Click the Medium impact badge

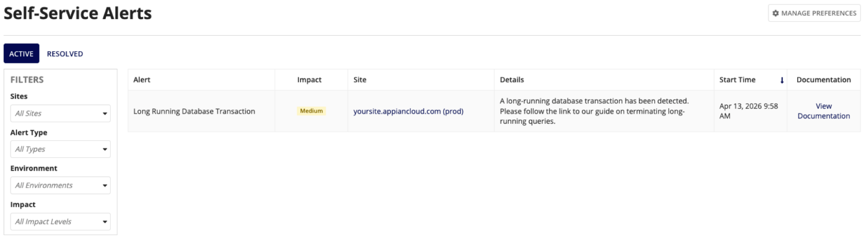pos(311,111)
